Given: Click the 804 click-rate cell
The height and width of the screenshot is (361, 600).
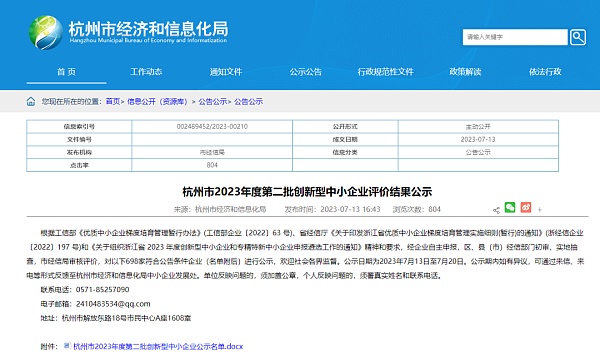Looking at the screenshot, I should pos(212,165).
